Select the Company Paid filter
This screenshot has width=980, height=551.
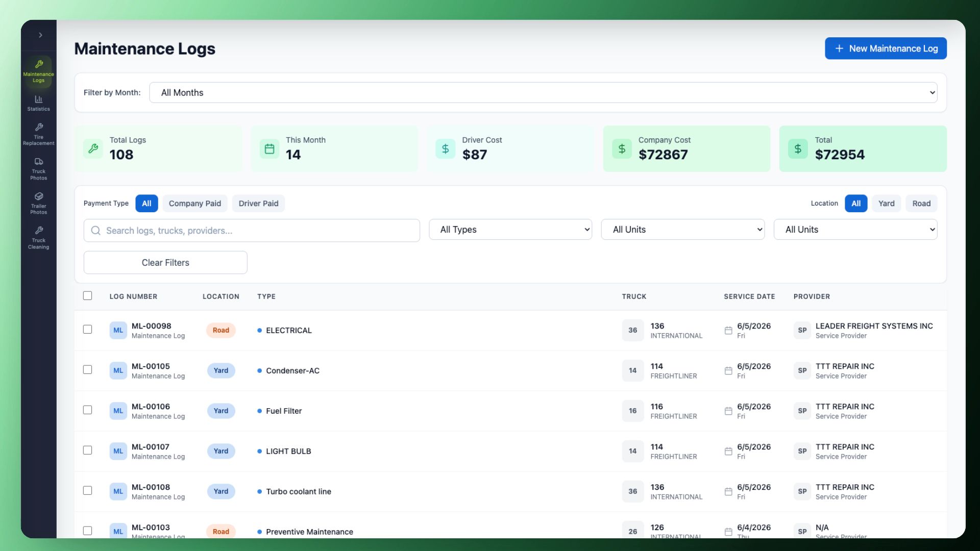(x=195, y=203)
